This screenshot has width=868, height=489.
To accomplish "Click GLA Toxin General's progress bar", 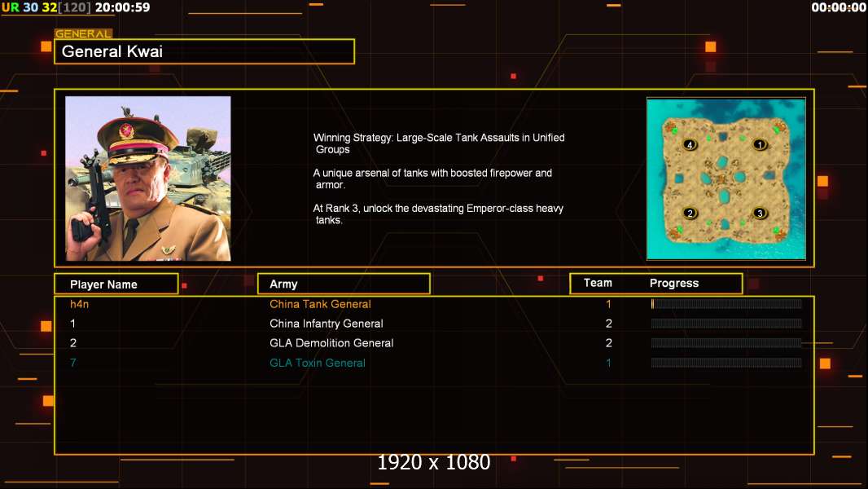I will point(726,363).
